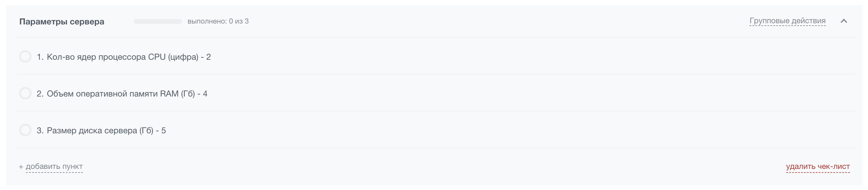Screen dimensions: 868x190
Task: Click the (Гб) unit in the disk item
Action: [146, 130]
